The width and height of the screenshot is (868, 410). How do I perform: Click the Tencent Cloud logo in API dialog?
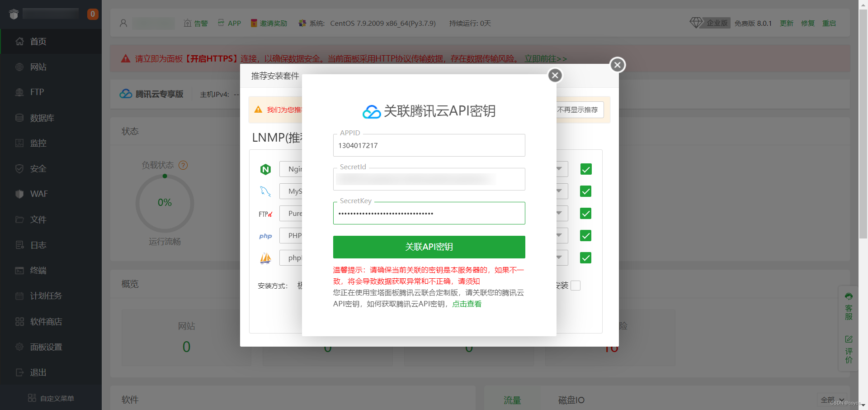click(x=372, y=112)
